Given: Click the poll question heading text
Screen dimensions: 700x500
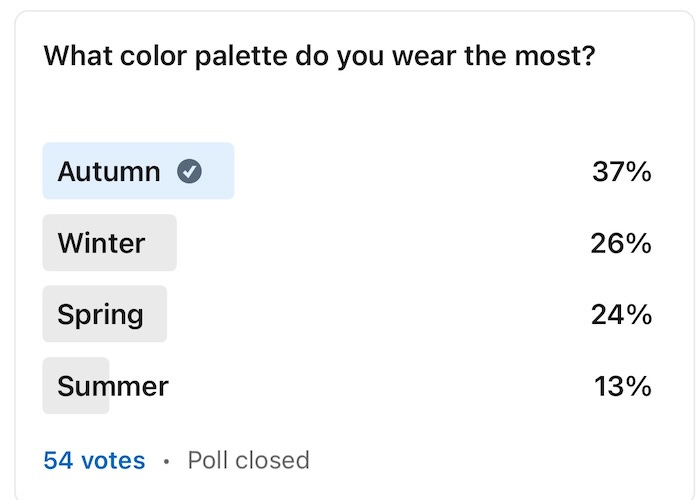Looking at the screenshot, I should click(320, 56).
